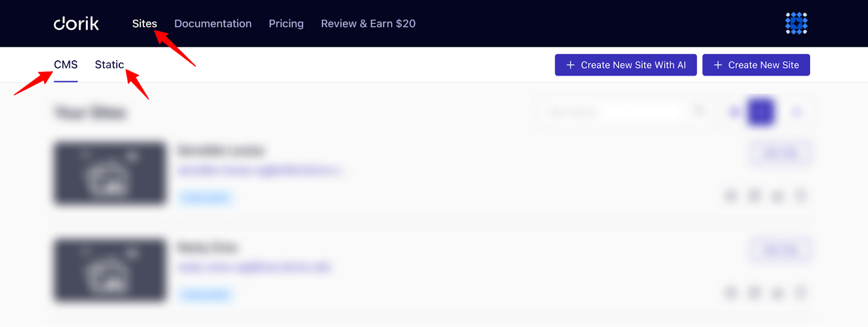Select the highlighted blue view toggle button
This screenshot has width=868, height=327.
(x=761, y=112)
